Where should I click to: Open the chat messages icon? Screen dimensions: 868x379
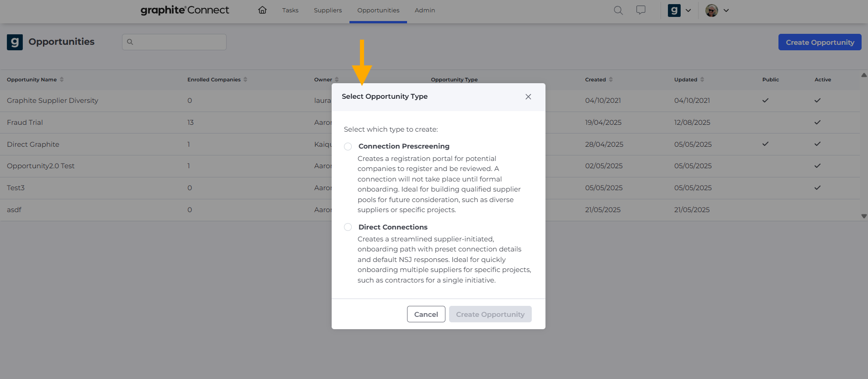[x=641, y=10]
